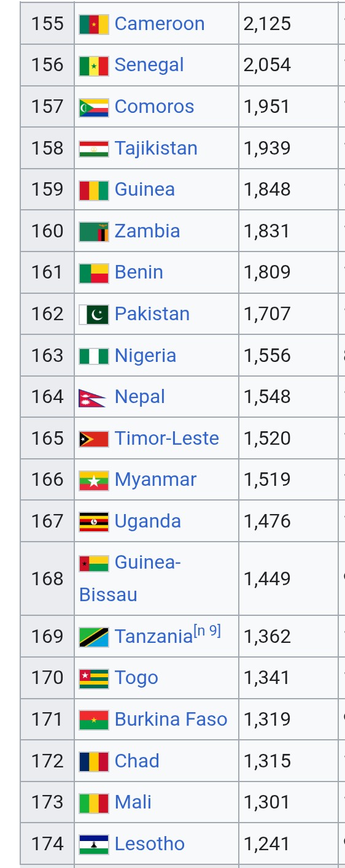Screen dimensions: 345x868
Task: Click the Tanzania flag icon
Action: tap(94, 637)
